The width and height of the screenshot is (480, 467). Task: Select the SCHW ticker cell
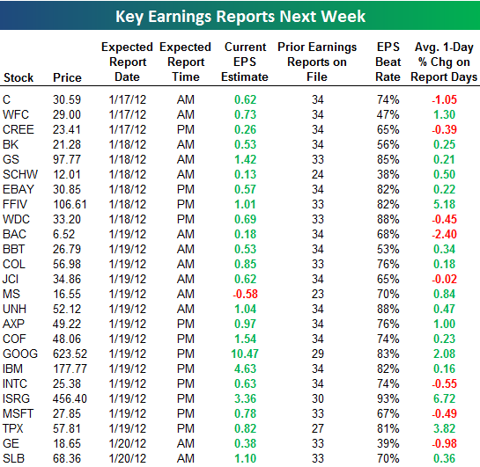[20, 174]
